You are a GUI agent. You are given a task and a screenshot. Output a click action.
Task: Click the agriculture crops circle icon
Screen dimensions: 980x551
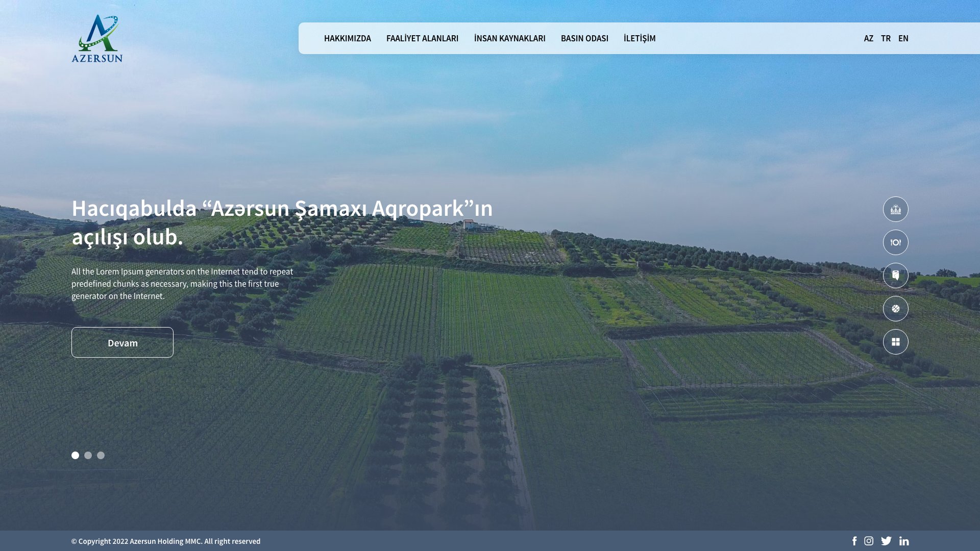(x=895, y=209)
